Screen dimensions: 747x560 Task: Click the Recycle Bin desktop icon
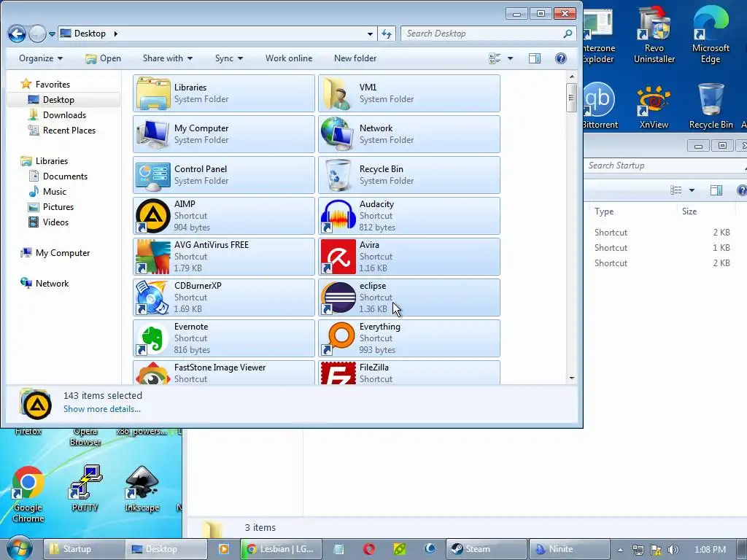(711, 106)
